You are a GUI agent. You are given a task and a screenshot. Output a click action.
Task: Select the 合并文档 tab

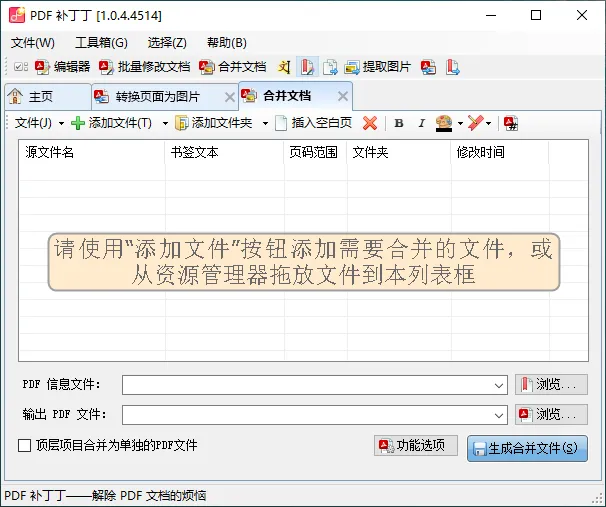(x=288, y=95)
